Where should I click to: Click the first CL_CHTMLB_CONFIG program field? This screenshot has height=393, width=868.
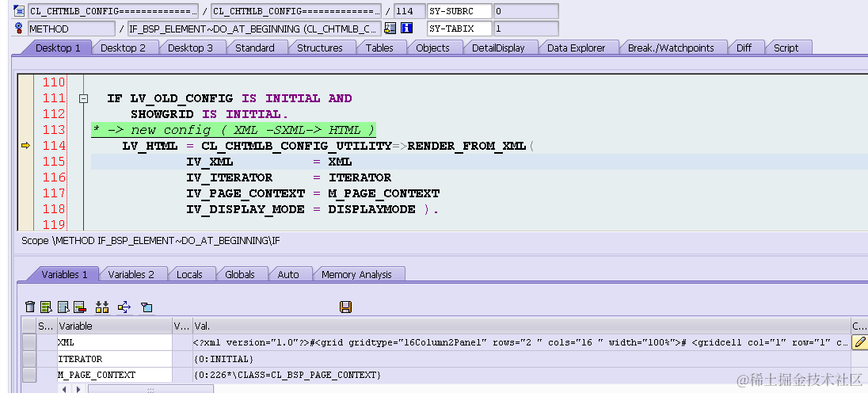pyautogui.click(x=113, y=11)
